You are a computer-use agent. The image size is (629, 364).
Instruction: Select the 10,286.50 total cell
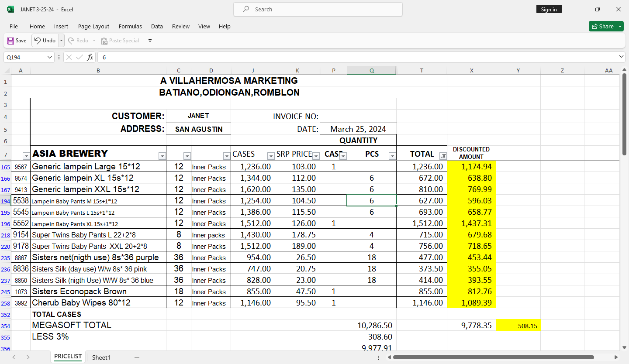(x=372, y=325)
